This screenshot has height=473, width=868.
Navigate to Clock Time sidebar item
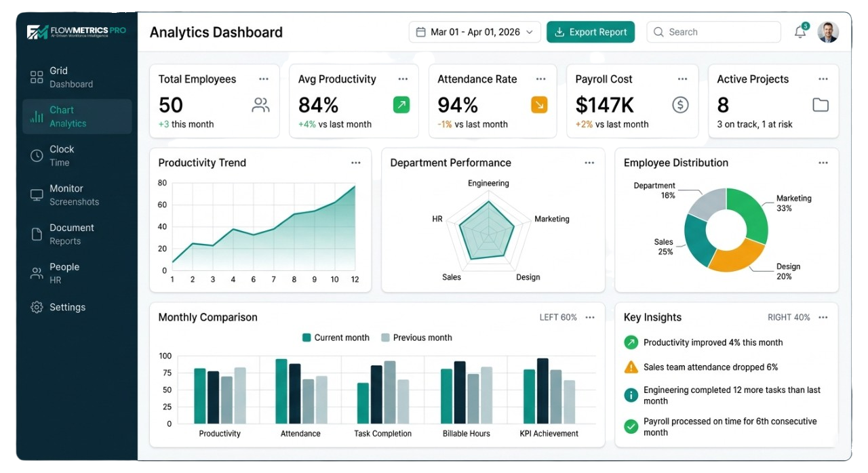[62, 156]
